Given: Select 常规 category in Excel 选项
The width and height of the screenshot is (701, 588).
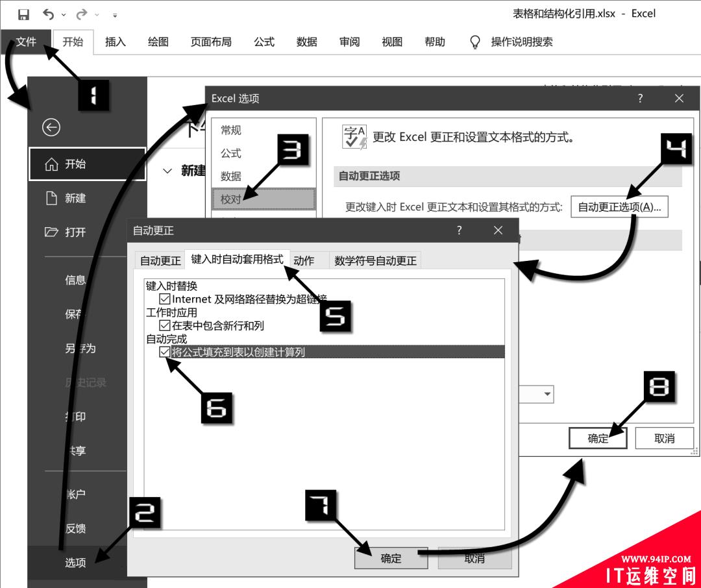Looking at the screenshot, I should pyautogui.click(x=230, y=130).
